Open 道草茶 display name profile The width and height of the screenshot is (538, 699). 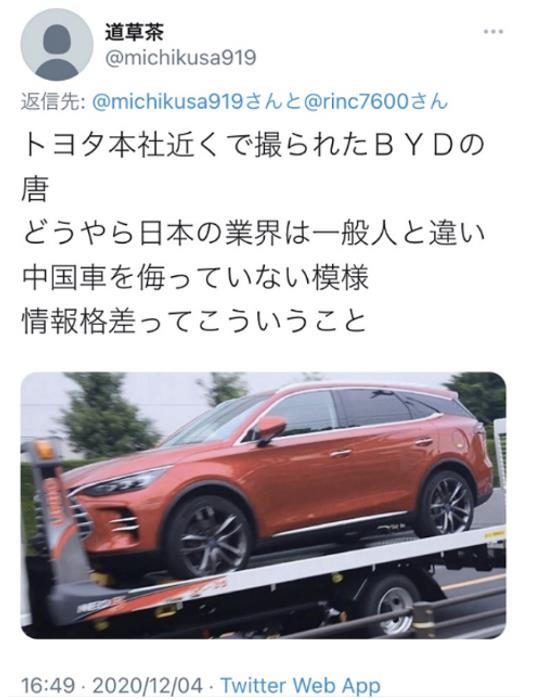pos(135,32)
